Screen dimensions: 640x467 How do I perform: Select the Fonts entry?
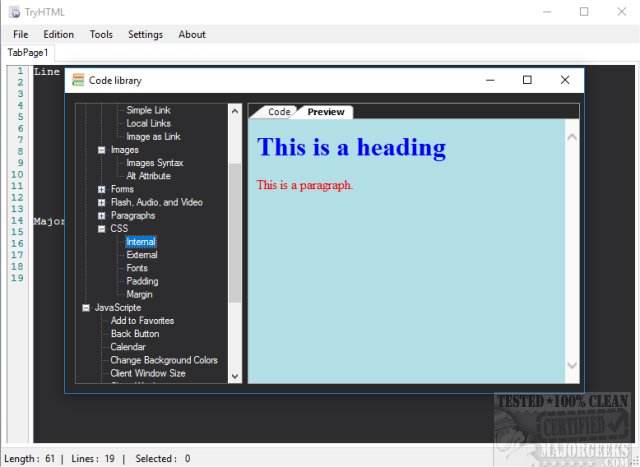137,268
